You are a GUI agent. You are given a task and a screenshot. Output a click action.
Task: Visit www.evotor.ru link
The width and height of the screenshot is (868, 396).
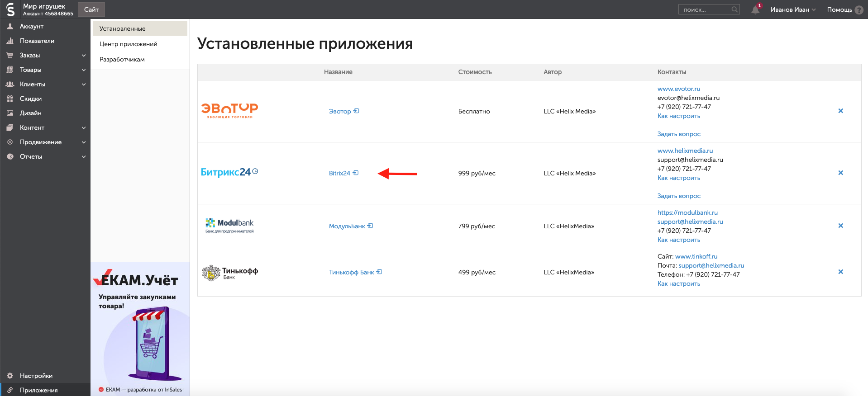[x=679, y=89]
